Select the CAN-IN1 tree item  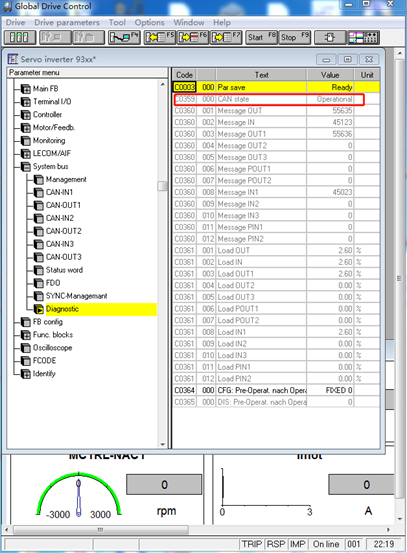click(x=59, y=192)
